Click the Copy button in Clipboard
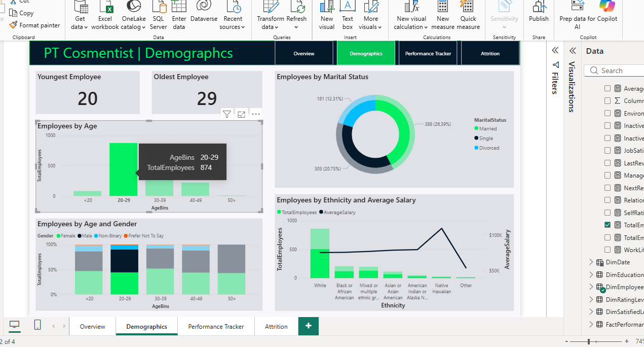This screenshot has width=644, height=347. 21,13
